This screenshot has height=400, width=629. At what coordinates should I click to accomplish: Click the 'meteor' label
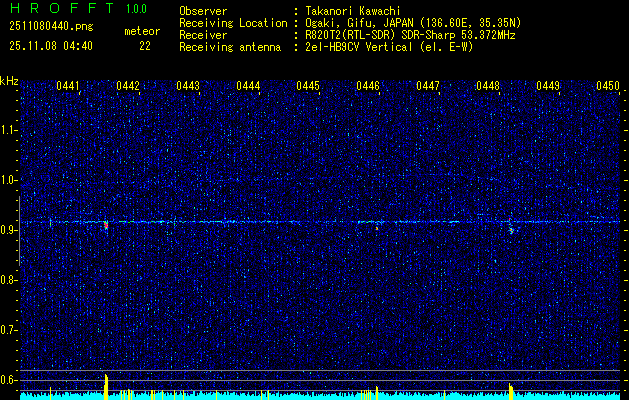coord(142,31)
